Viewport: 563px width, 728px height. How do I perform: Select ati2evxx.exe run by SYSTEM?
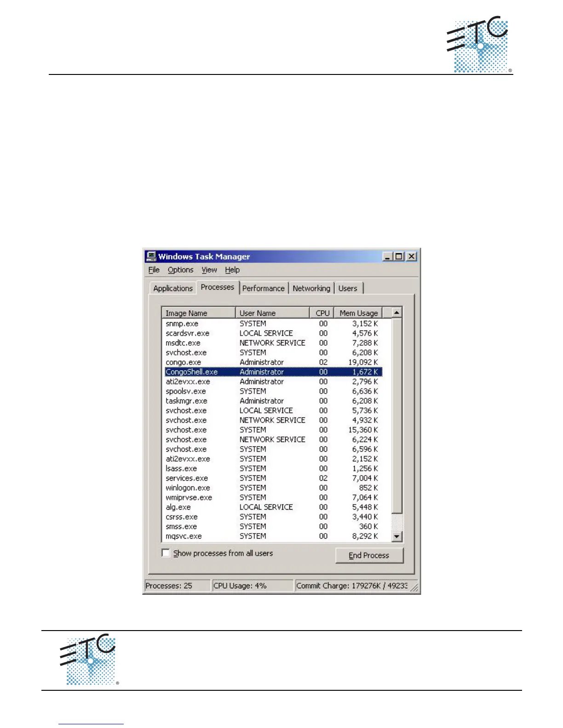[272, 459]
